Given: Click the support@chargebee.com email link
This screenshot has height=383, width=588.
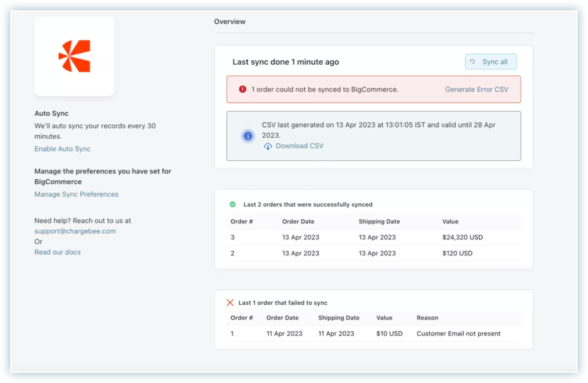Looking at the screenshot, I should [x=75, y=231].
